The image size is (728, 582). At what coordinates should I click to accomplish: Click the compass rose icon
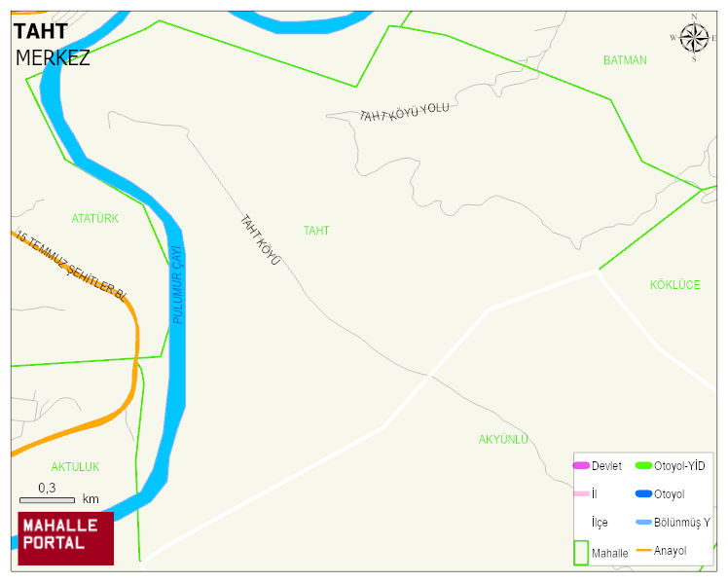(694, 38)
